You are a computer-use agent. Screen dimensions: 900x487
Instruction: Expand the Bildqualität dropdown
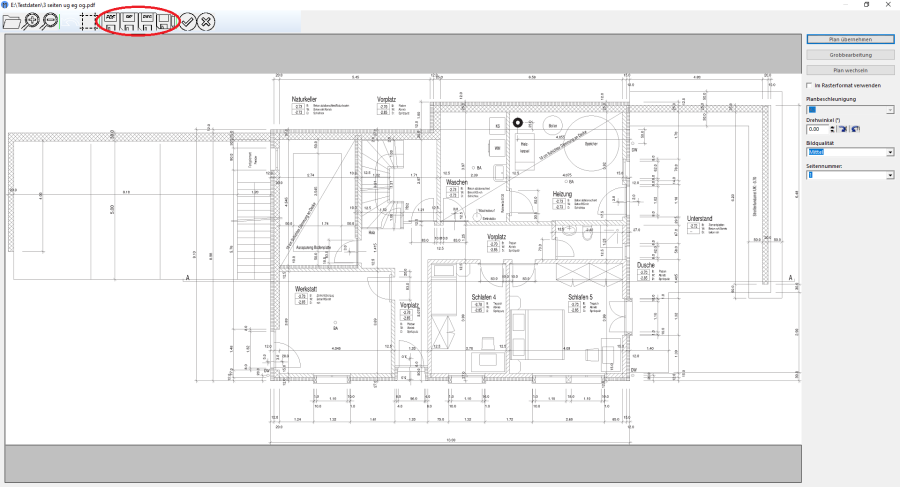[x=890, y=152]
